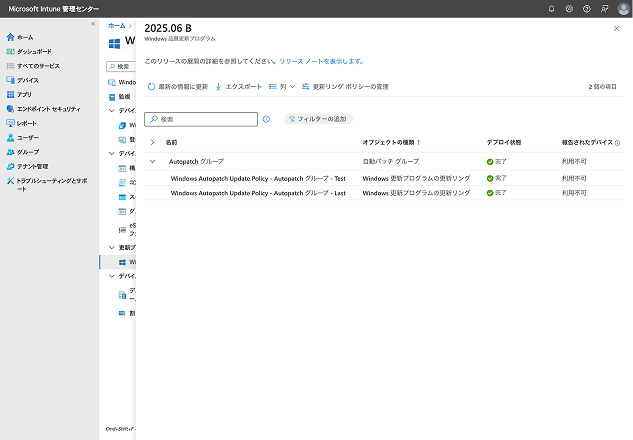Click the 自動パッチ グループ object type cell
633x440 pixels.
tap(391, 161)
